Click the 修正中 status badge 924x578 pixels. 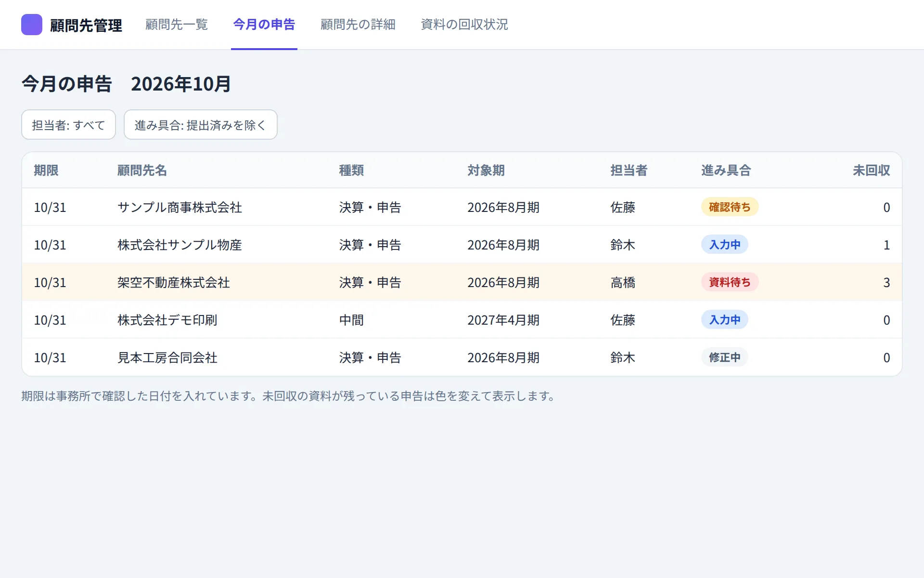(724, 357)
